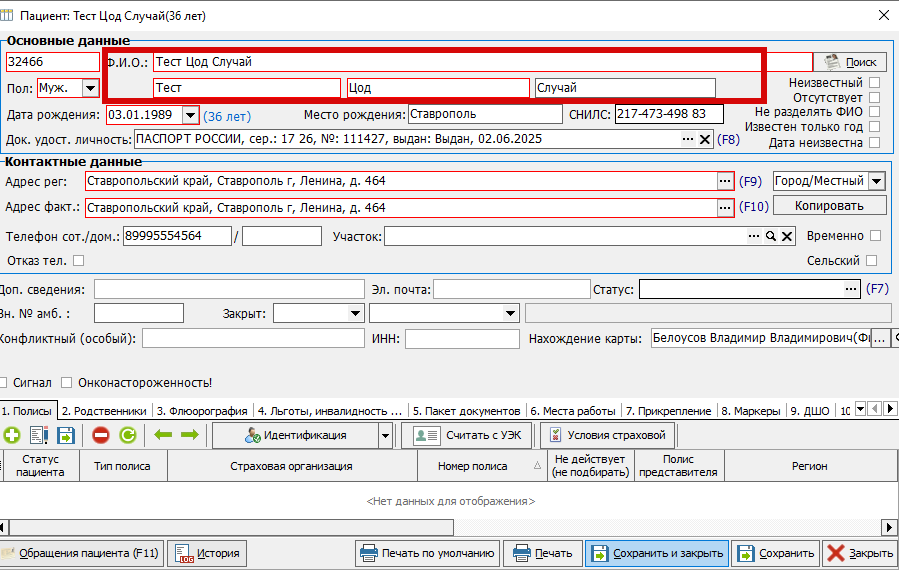Switch to 8. Маркеры tab
The image size is (899, 570).
(751, 411)
